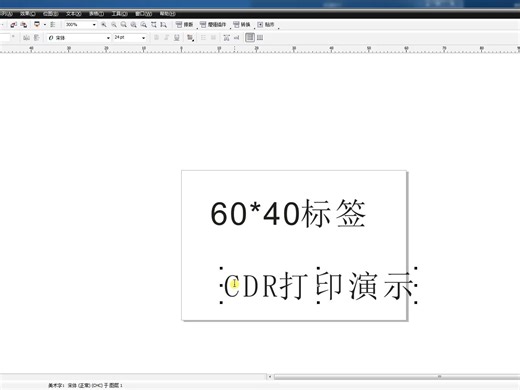This screenshot has height=390, width=520.
Task: Click the Mirror Horizontally icon
Action: pos(27,38)
